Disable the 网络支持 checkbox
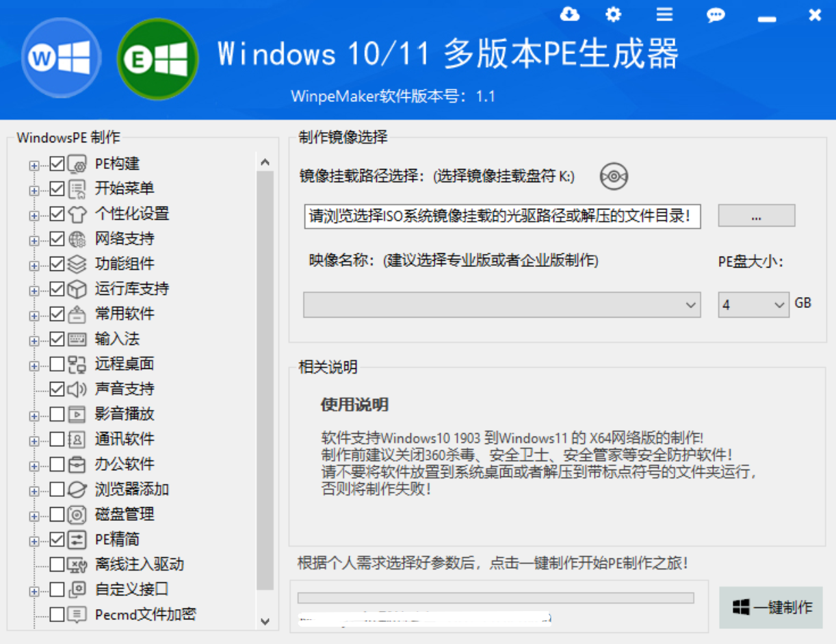The height and width of the screenshot is (644, 836). click(x=57, y=239)
